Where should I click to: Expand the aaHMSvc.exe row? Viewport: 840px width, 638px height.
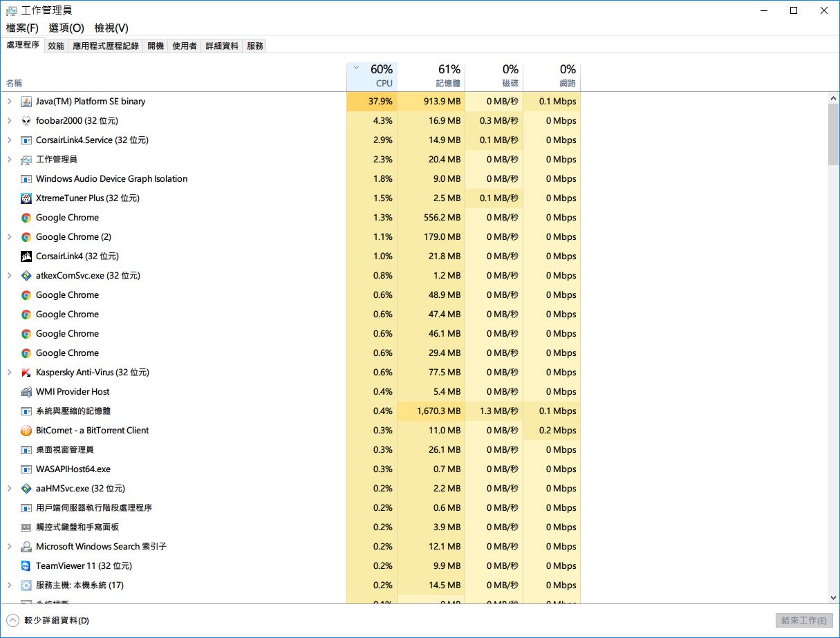pyautogui.click(x=10, y=489)
